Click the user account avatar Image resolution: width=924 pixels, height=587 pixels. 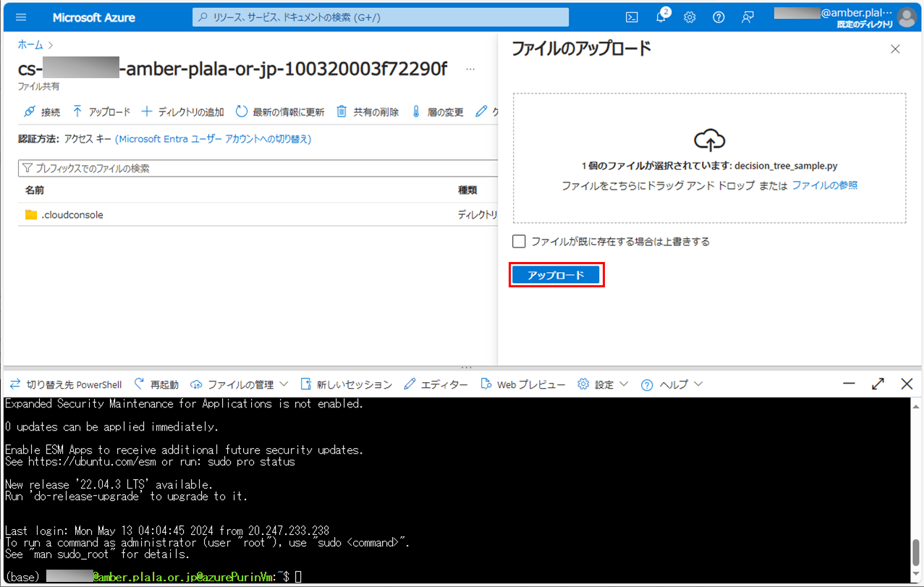[x=906, y=17]
